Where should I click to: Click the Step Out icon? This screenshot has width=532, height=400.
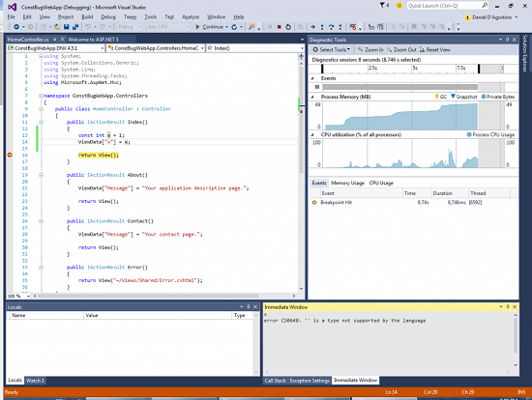pyautogui.click(x=340, y=27)
